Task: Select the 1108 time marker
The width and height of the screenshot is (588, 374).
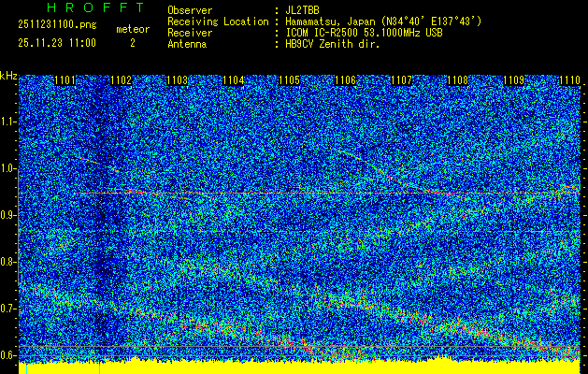Action: point(457,81)
